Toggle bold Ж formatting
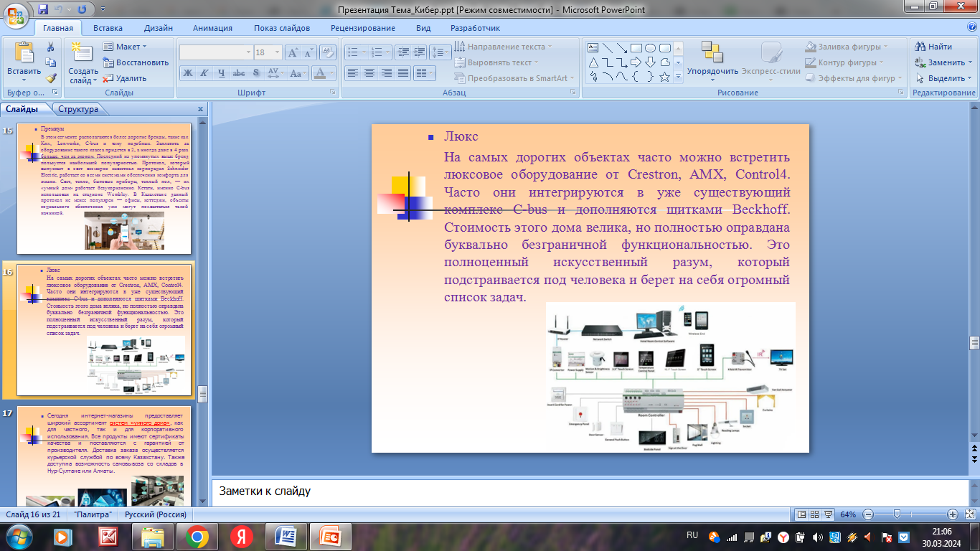Viewport: 980px width, 551px height. pos(188,72)
